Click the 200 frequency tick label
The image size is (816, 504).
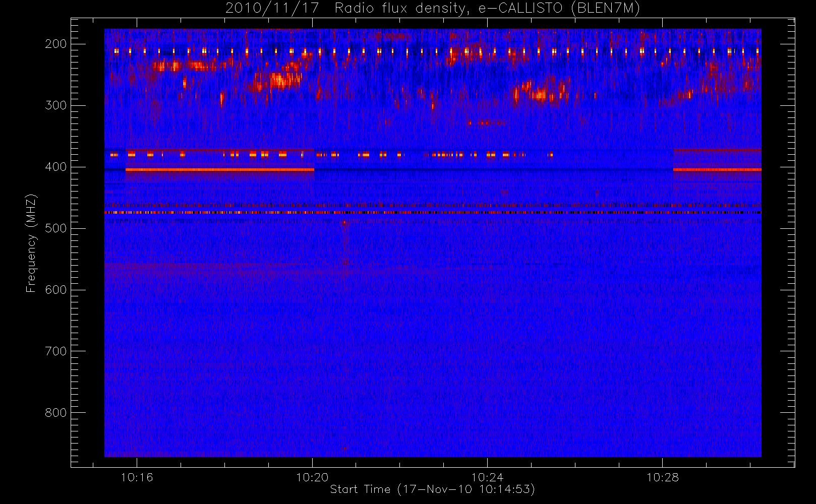pyautogui.click(x=56, y=44)
